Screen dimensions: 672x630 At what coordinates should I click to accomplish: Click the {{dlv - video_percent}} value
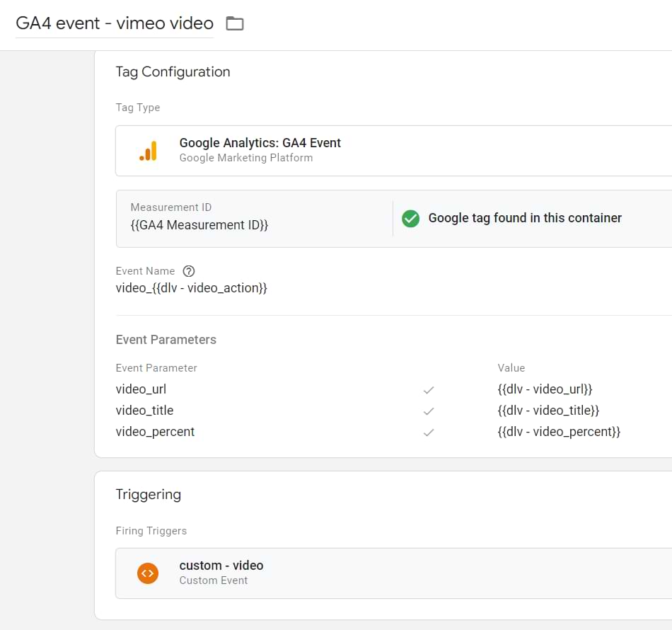click(559, 432)
